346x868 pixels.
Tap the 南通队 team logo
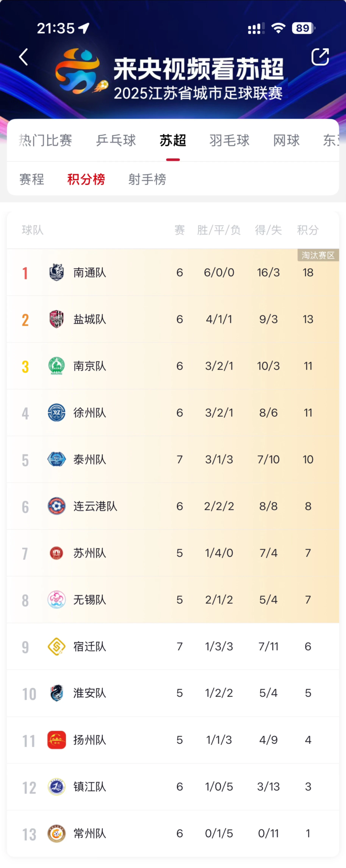pyautogui.click(x=57, y=272)
